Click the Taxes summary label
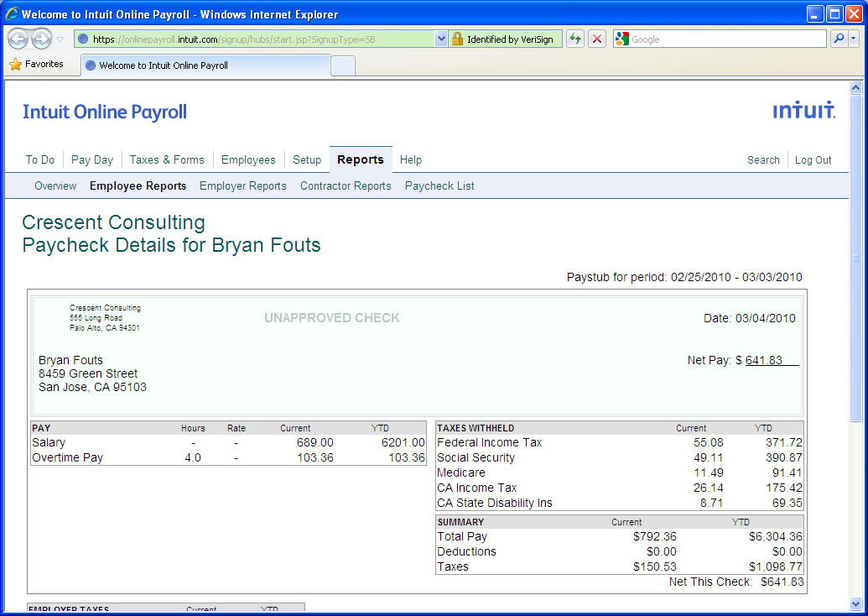This screenshot has width=868, height=616. tap(453, 566)
